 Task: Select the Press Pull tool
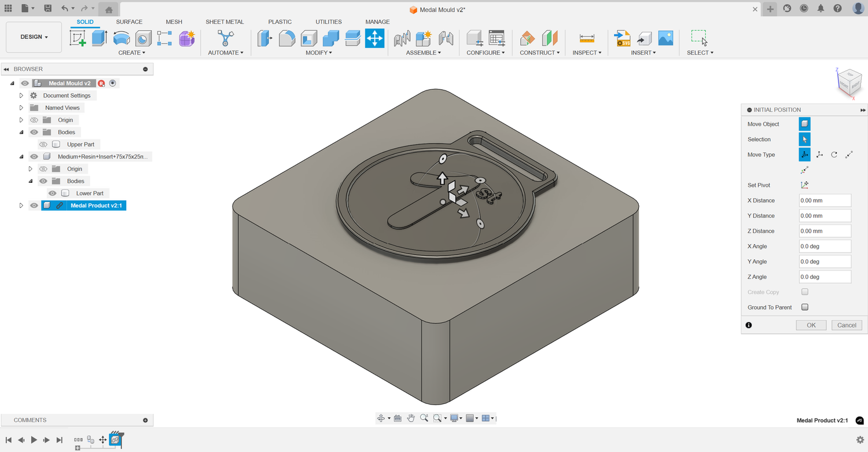tap(265, 38)
